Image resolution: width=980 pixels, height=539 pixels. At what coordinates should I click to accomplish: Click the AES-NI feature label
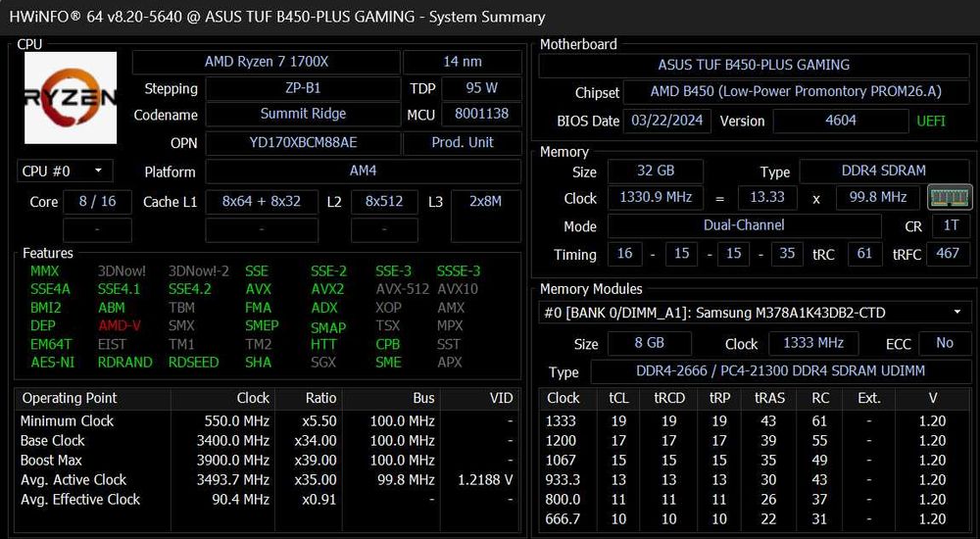coord(52,362)
